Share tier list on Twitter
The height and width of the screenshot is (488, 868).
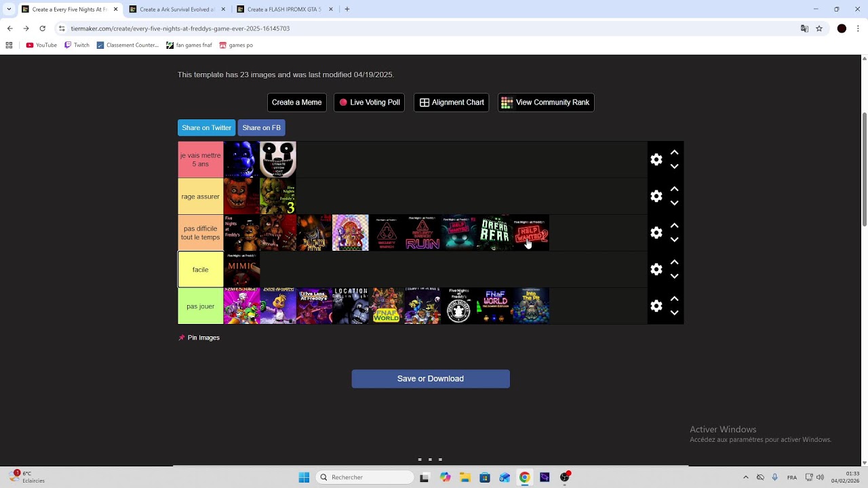[206, 128]
